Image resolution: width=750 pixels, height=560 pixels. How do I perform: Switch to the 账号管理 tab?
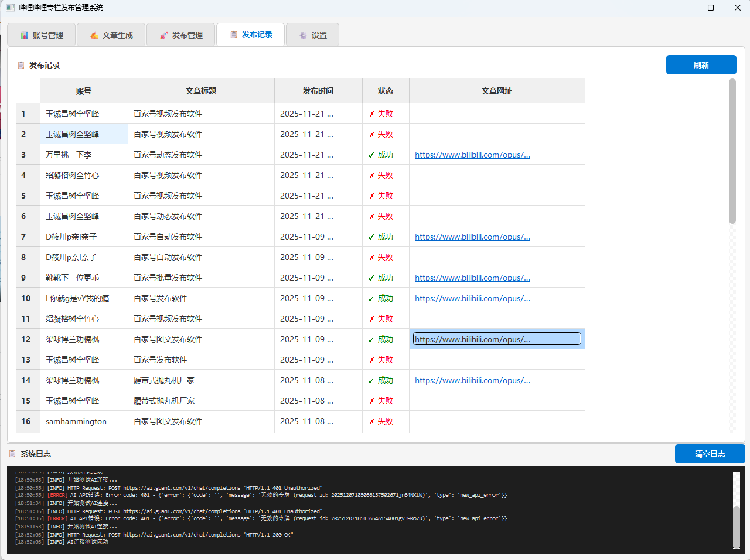coord(42,35)
